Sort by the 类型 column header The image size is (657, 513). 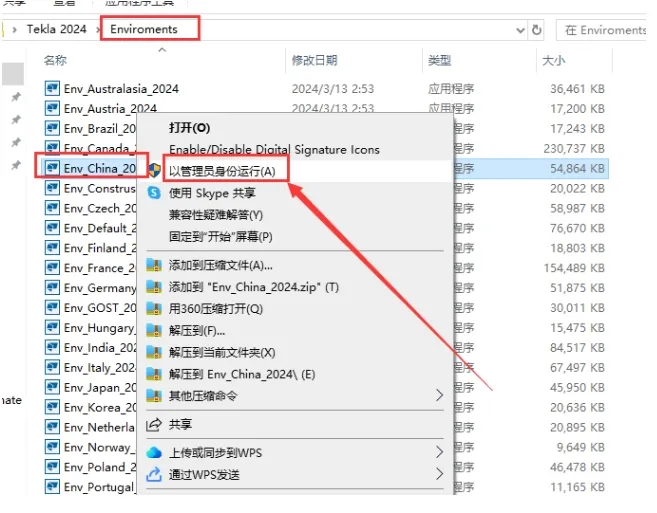pyautogui.click(x=440, y=60)
